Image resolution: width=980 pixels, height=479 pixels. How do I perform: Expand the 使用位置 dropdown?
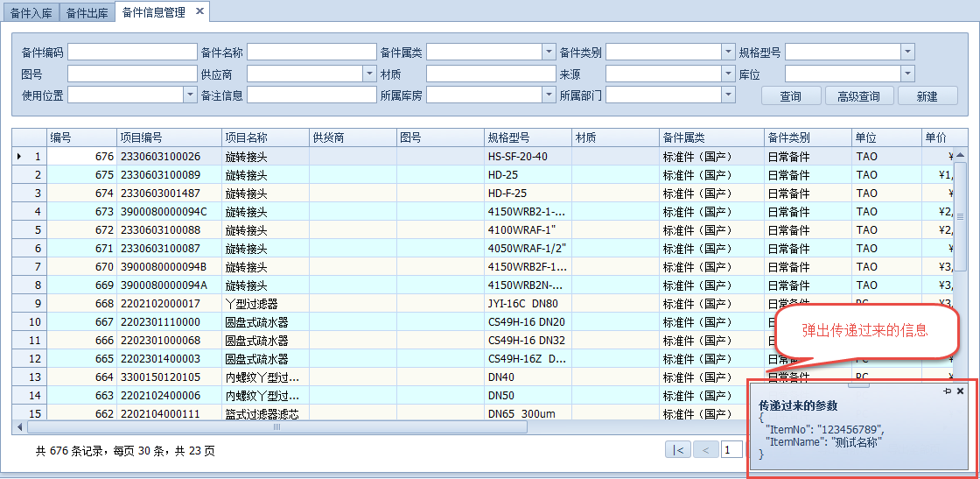(x=190, y=95)
